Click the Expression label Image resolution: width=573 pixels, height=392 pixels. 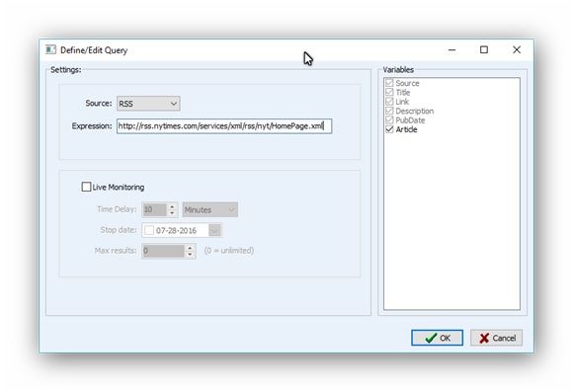point(92,126)
